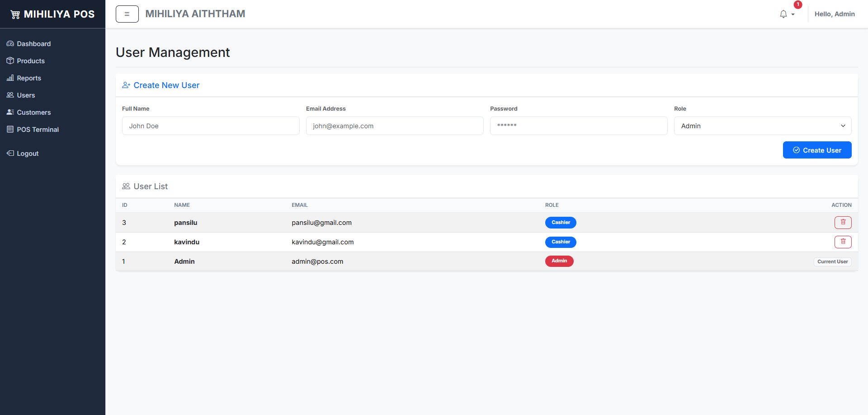The width and height of the screenshot is (868, 415).
Task: Click the name Admin in user list
Action: (184, 261)
